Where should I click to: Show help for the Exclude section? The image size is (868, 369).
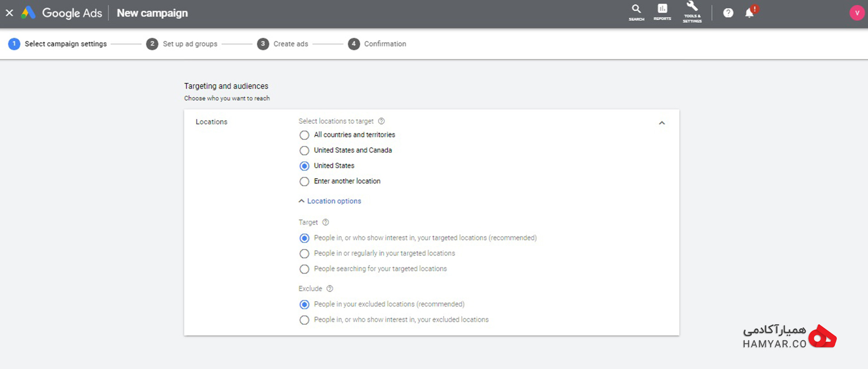click(x=330, y=289)
